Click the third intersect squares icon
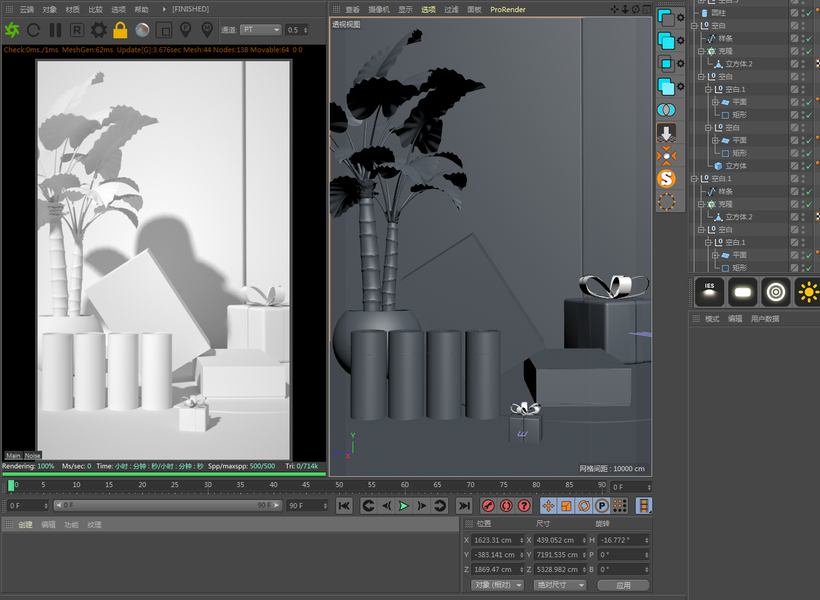Viewport: 820px width, 600px height. point(666,64)
